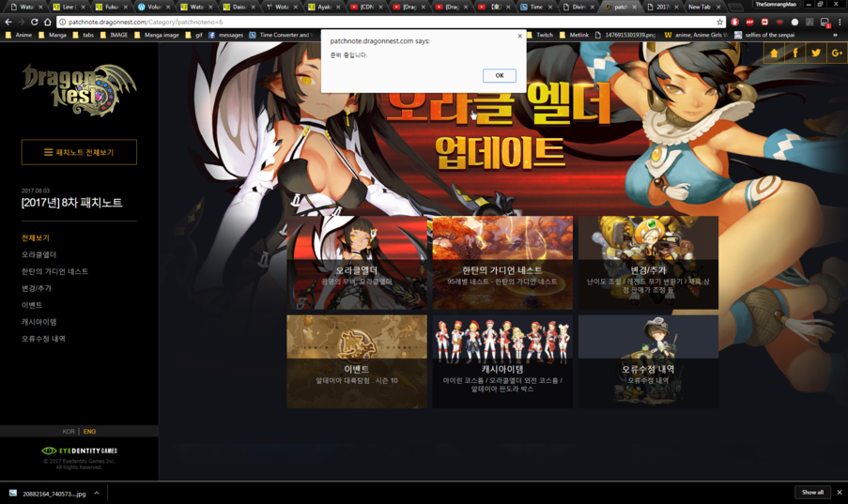Bookmark this page with the star

(720, 23)
